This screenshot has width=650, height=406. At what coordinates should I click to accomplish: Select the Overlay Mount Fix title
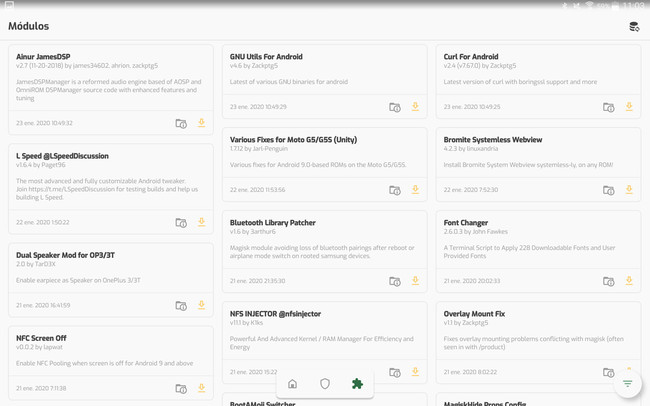pyautogui.click(x=474, y=314)
